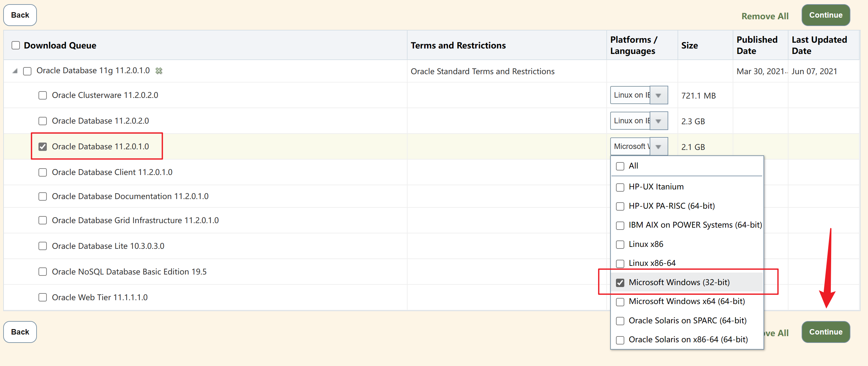
Task: Check the Download Queue select-all checkbox
Action: (16, 45)
